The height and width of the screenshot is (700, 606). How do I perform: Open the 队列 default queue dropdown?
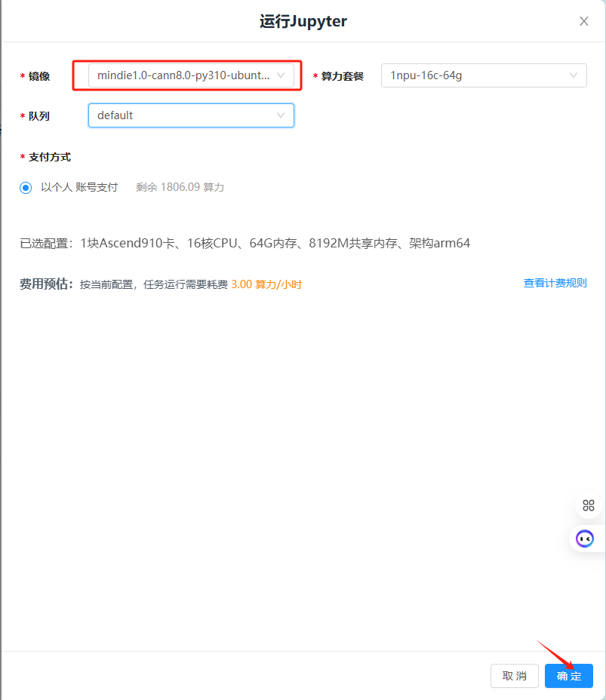(191, 115)
